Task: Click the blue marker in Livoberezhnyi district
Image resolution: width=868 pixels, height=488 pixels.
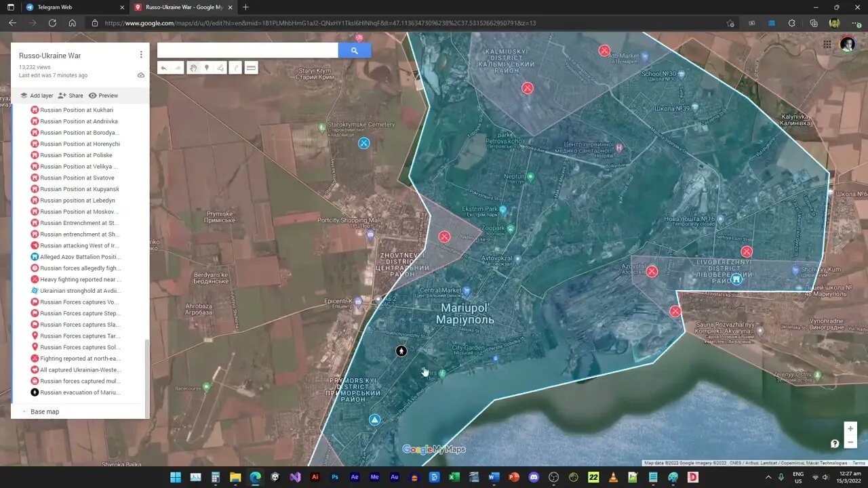Action: click(736, 279)
